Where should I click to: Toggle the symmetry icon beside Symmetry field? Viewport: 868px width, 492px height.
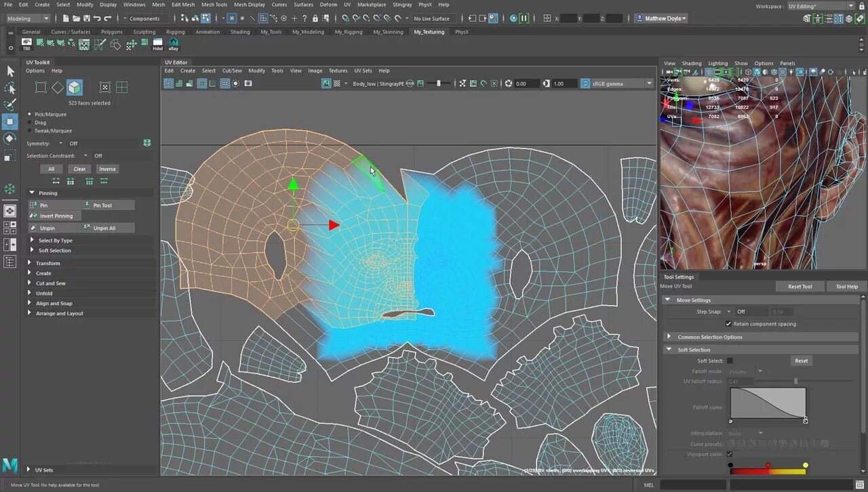[x=147, y=143]
